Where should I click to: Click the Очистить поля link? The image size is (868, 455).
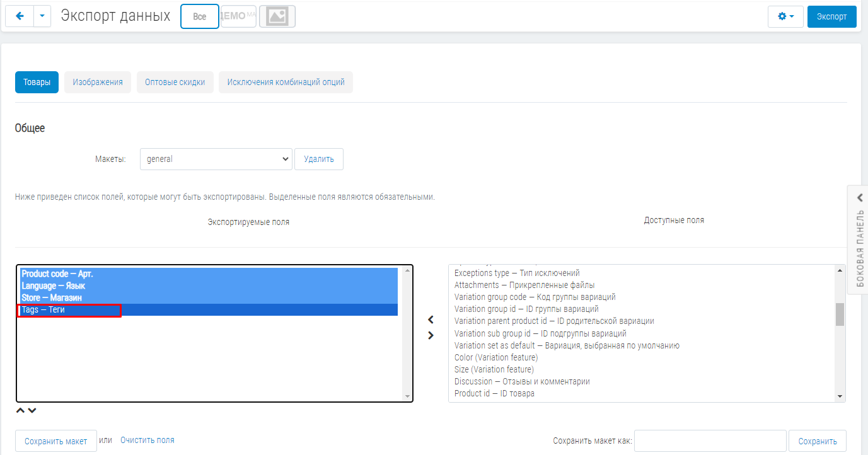click(148, 441)
